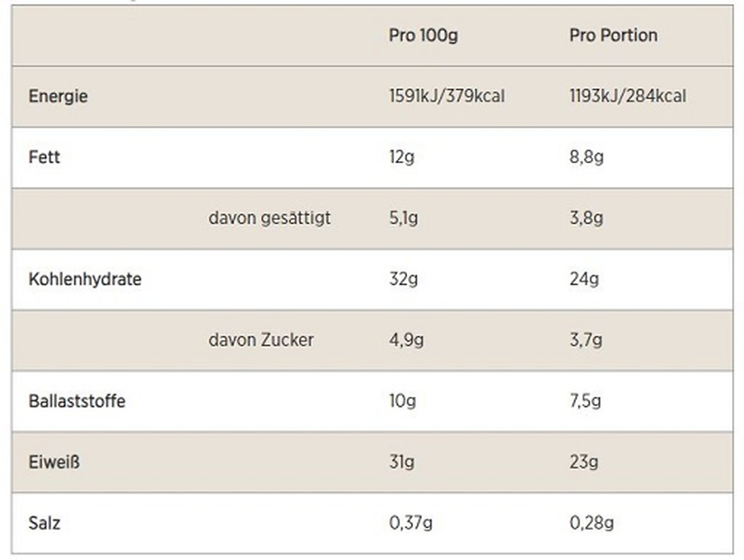Screen dimensions: 744x560
Task: Select the davon gesättigt label
Action: coord(270,218)
